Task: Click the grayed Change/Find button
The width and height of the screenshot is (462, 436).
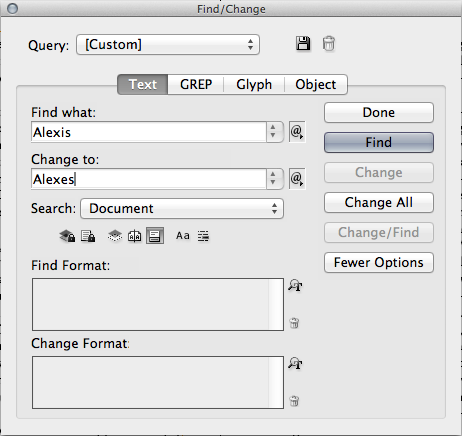Action: (379, 232)
